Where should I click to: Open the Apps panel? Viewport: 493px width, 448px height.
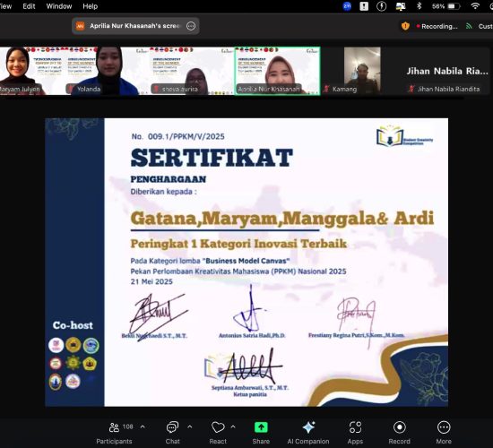click(355, 433)
